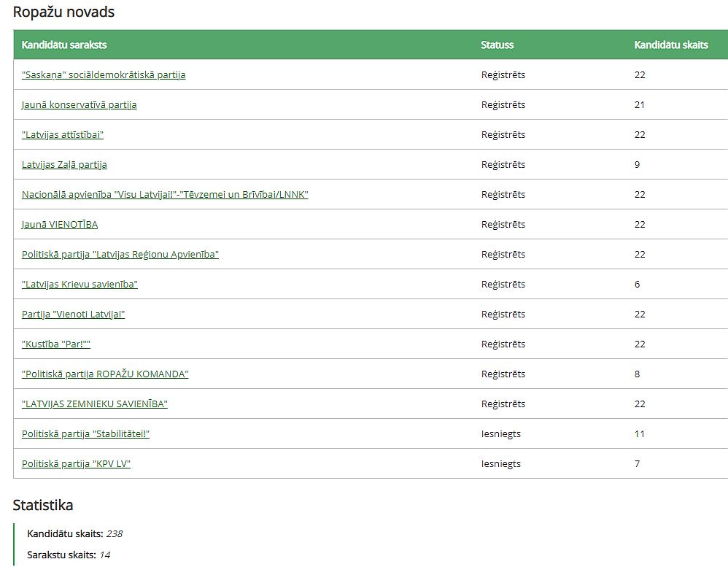Click Reģistrēts status in Jaunā VIENOTĪBA row
This screenshot has width=728, height=567.
[503, 224]
